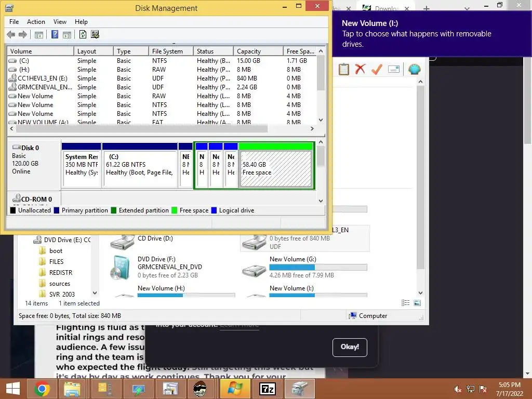Viewport: 532px width, 399px height.
Task: Sort by the File System column header
Action: (x=171, y=51)
